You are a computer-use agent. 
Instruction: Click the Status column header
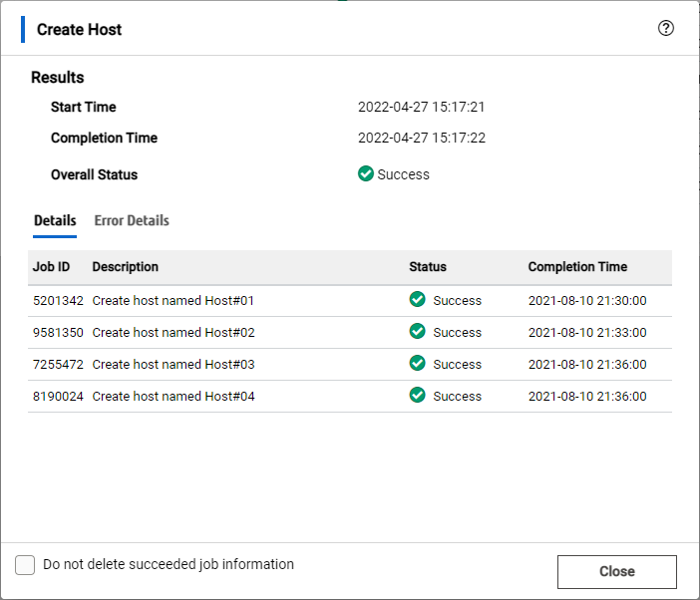click(428, 267)
